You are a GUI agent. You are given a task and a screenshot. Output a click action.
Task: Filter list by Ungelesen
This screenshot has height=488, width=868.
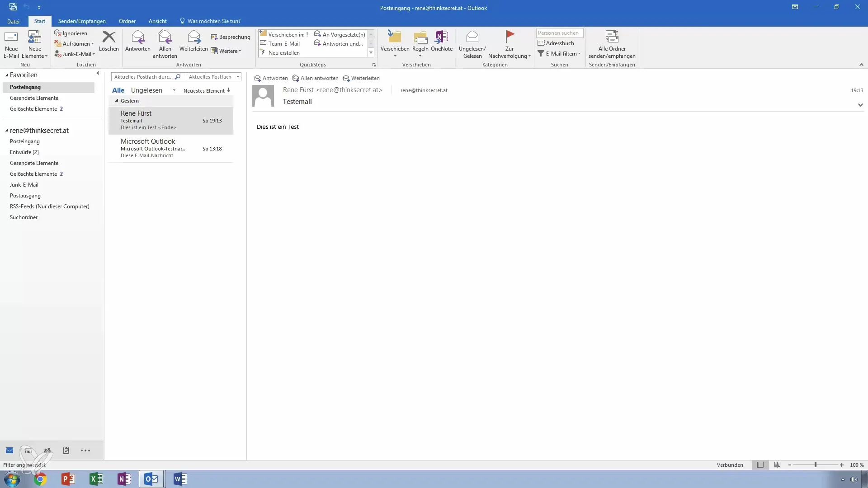[146, 90]
